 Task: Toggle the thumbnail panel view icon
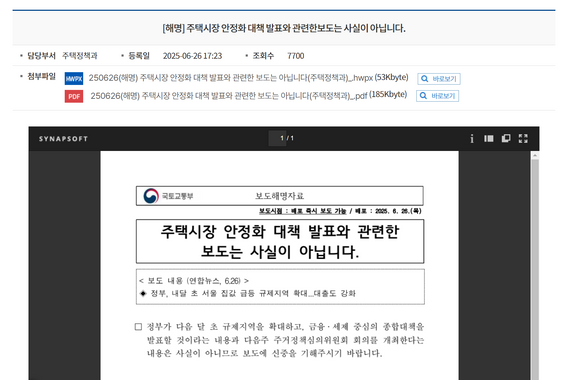tap(488, 138)
